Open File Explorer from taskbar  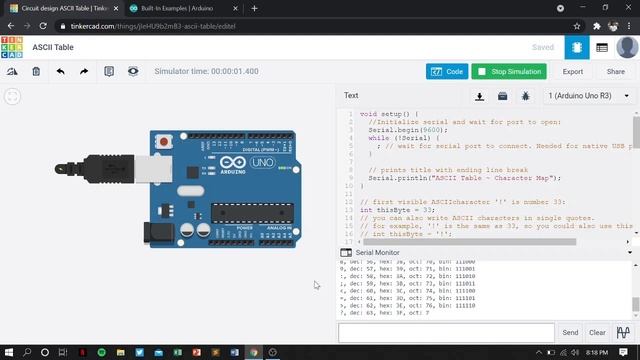(x=120, y=352)
